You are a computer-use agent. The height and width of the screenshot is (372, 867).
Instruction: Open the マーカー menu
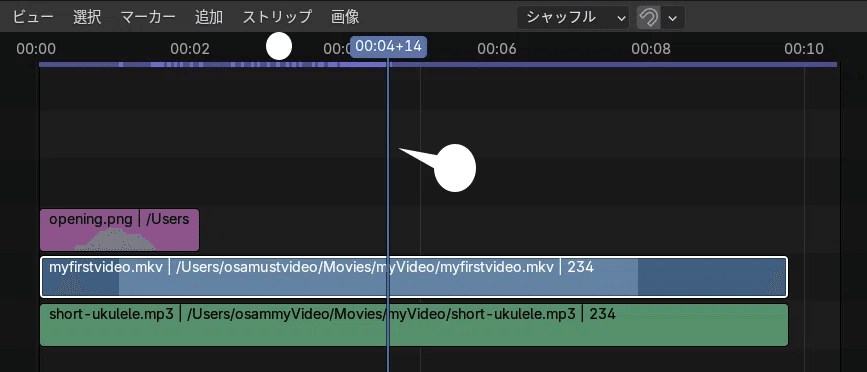pyautogui.click(x=148, y=17)
